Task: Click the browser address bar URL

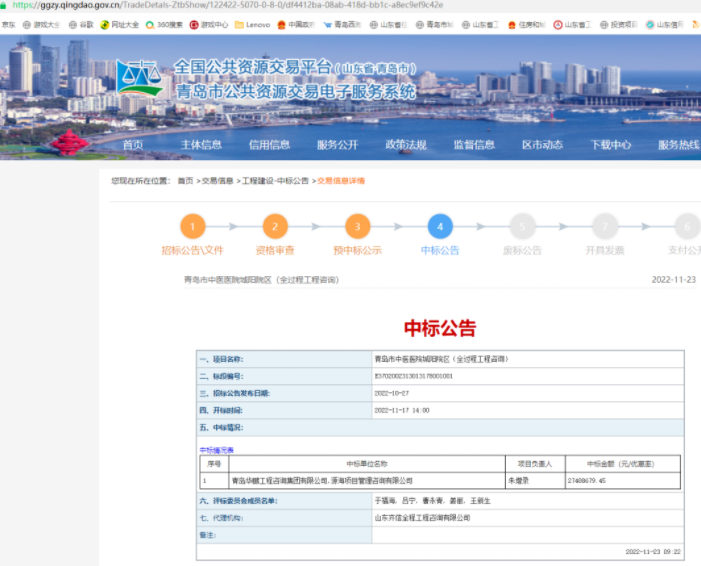Action: 230,5
